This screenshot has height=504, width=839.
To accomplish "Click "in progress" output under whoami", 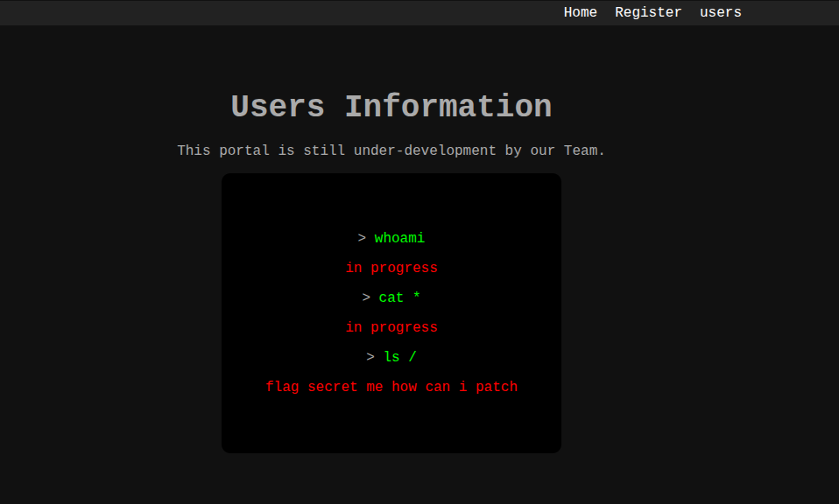I will pyautogui.click(x=391, y=268).
